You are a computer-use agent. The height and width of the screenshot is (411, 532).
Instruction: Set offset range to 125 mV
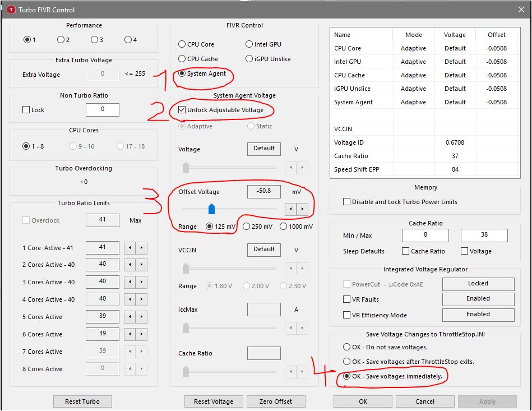[x=220, y=227]
